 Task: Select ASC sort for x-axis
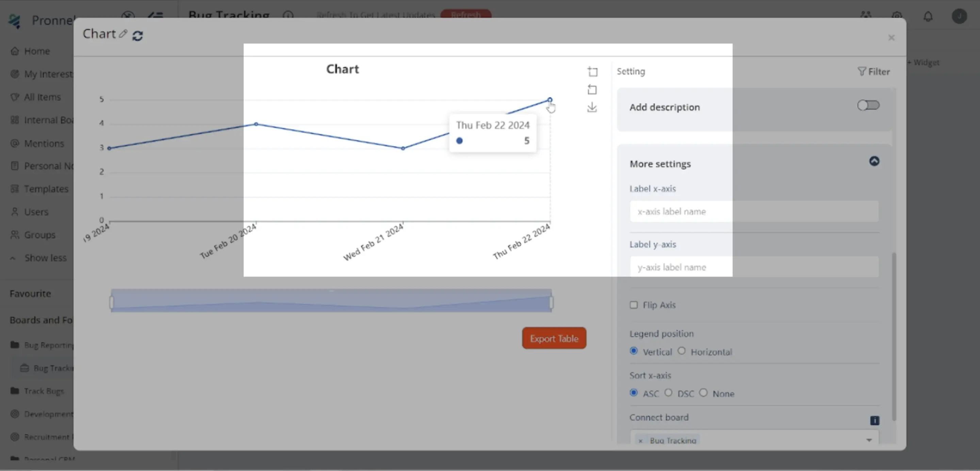tap(633, 393)
